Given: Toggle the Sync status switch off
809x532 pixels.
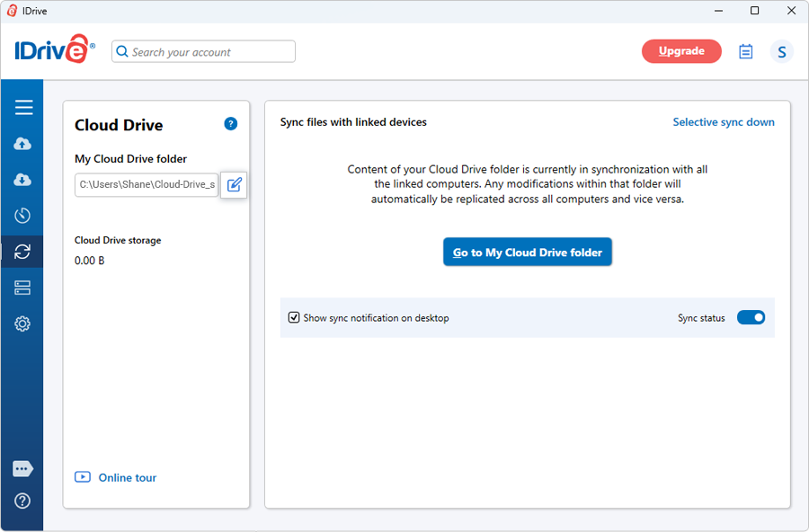Looking at the screenshot, I should 751,317.
